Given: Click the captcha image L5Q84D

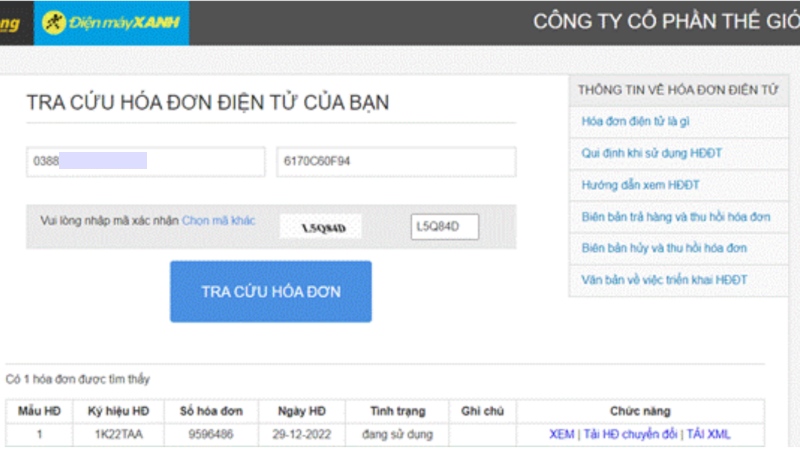Looking at the screenshot, I should pyautogui.click(x=321, y=227).
